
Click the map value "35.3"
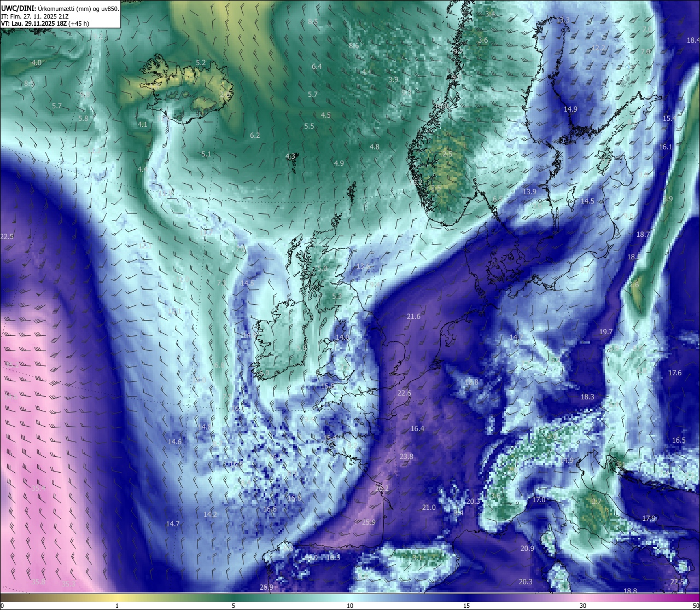[68, 584]
